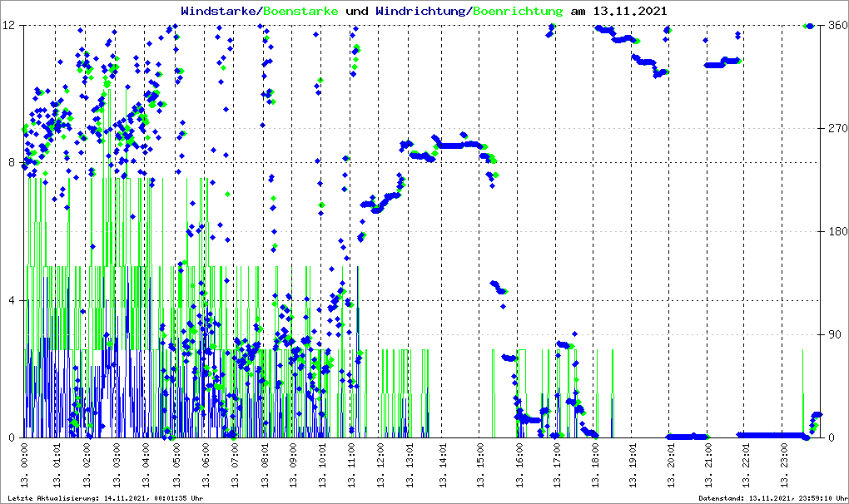Click the green Boenrichtung title label
This screenshot has height=504, width=849.
[x=524, y=12]
